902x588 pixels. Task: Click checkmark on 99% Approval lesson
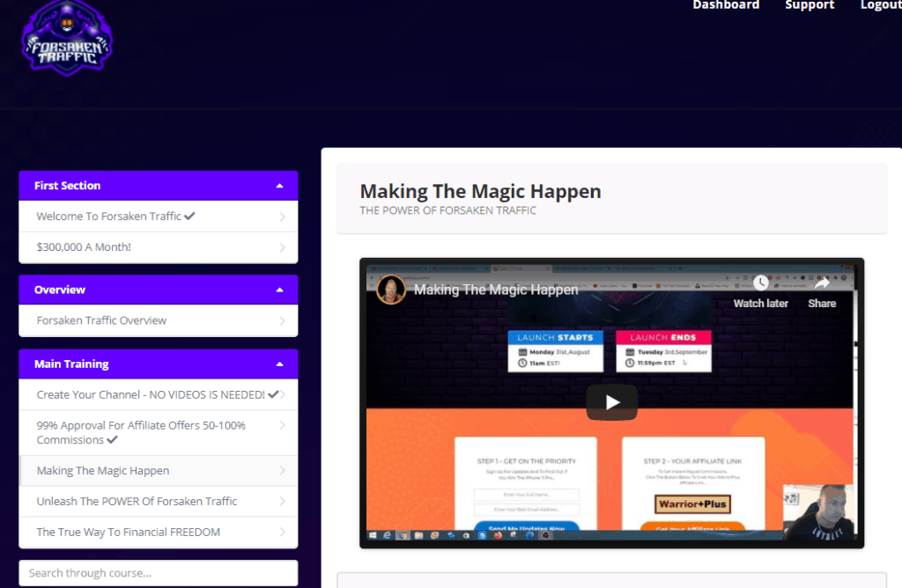112,440
